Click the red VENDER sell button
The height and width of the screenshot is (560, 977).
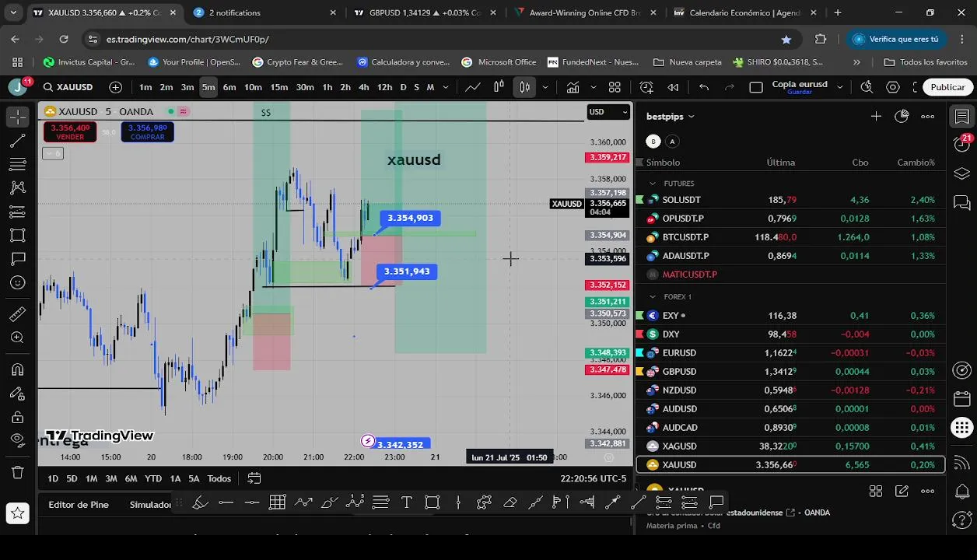click(71, 132)
